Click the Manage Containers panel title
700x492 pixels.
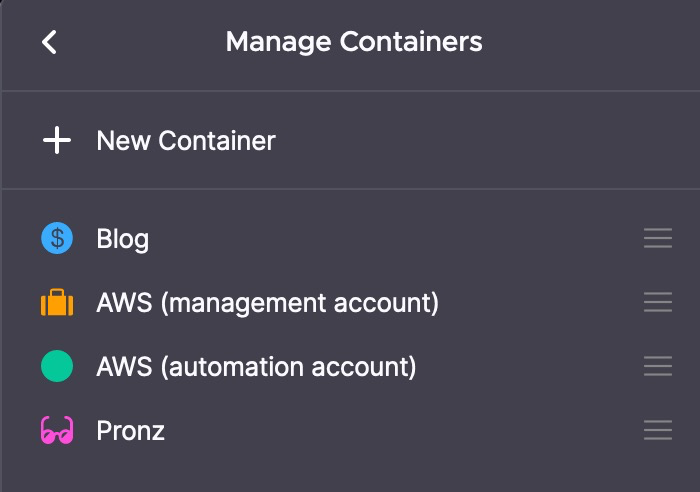point(354,42)
